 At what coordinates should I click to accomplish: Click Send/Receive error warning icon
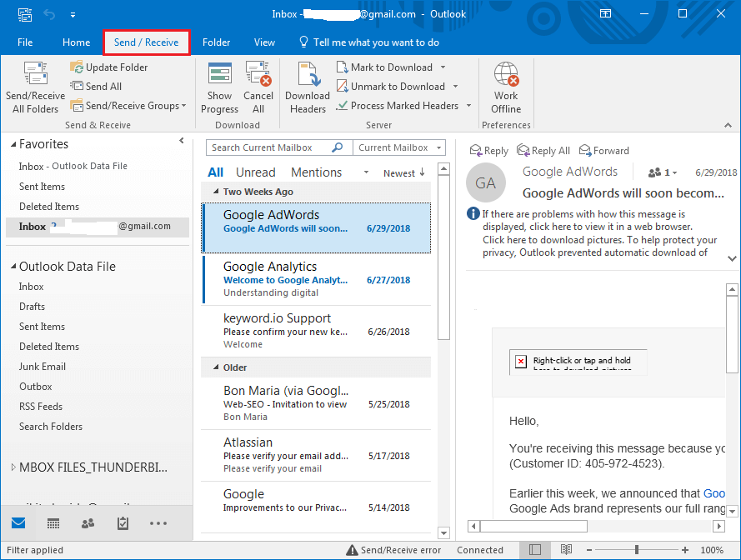pos(352,550)
